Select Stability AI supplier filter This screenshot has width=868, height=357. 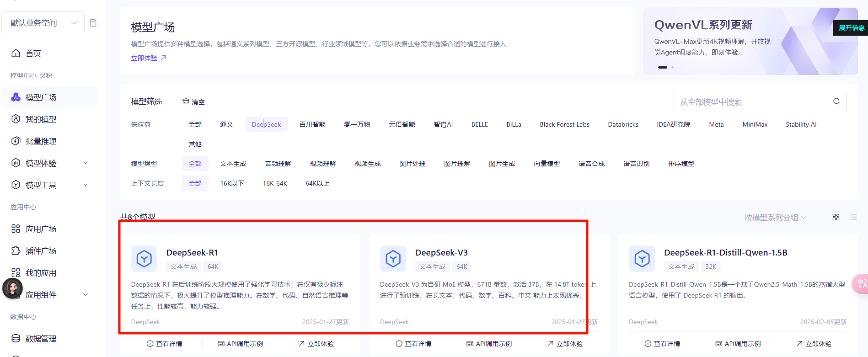[x=801, y=124]
